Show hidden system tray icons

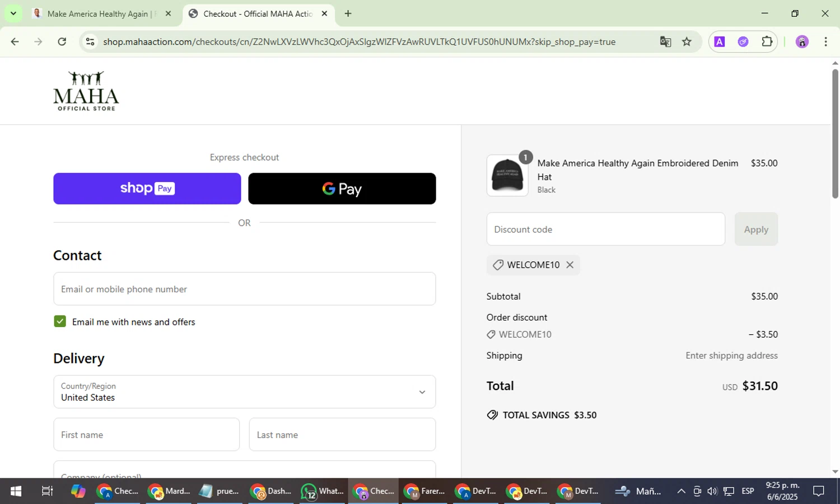681,491
